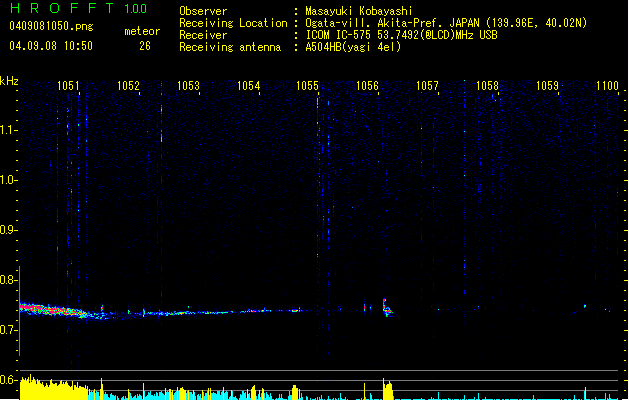Click the Receiver field label
Image resolution: width=629 pixels, height=400 pixels.
tap(203, 35)
